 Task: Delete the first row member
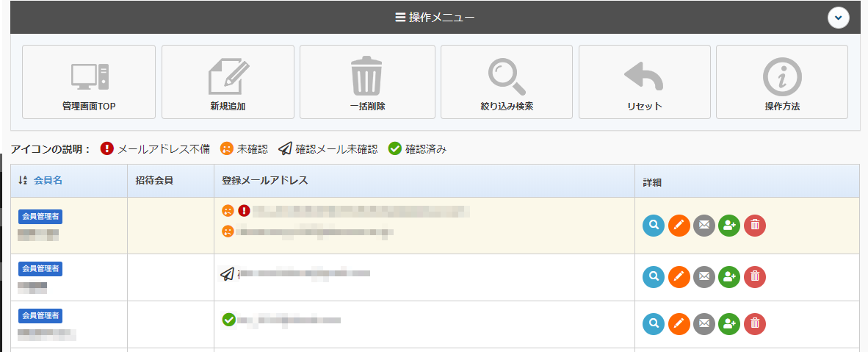755,226
